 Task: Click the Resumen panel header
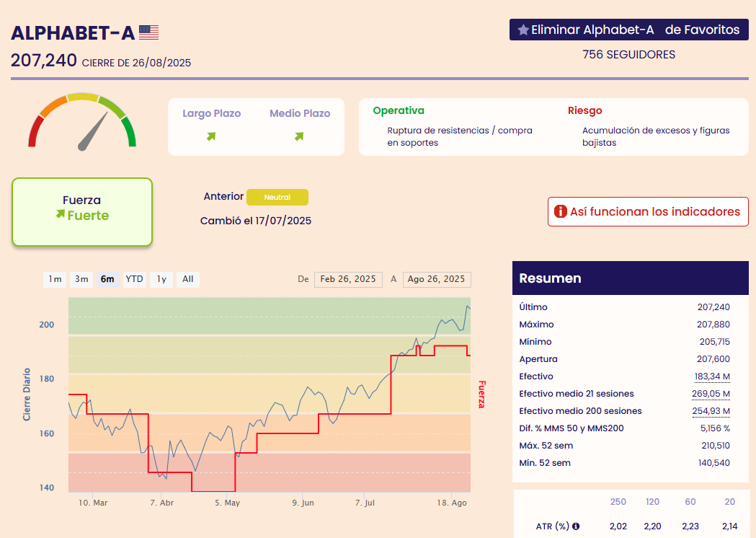[630, 278]
